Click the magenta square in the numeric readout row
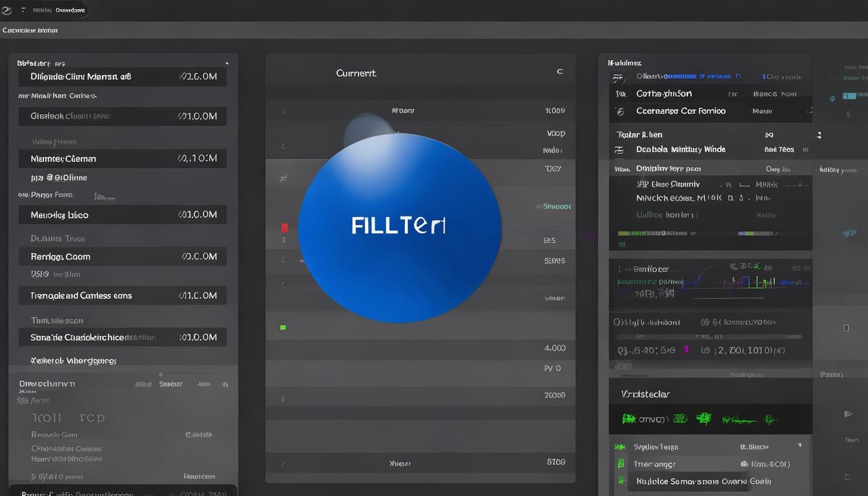The width and height of the screenshot is (868, 496). tap(686, 350)
